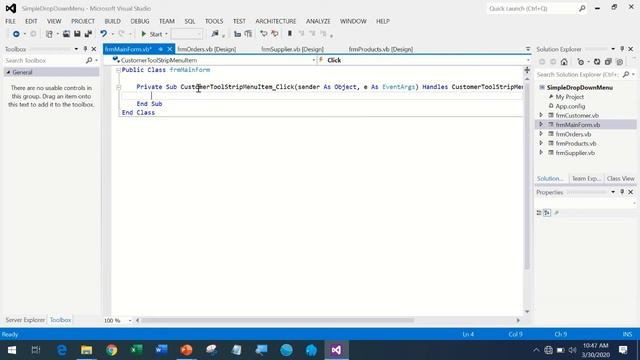Switch to frmProducts.vb [Design] tab
The height and width of the screenshot is (360, 640).
pyautogui.click(x=381, y=49)
